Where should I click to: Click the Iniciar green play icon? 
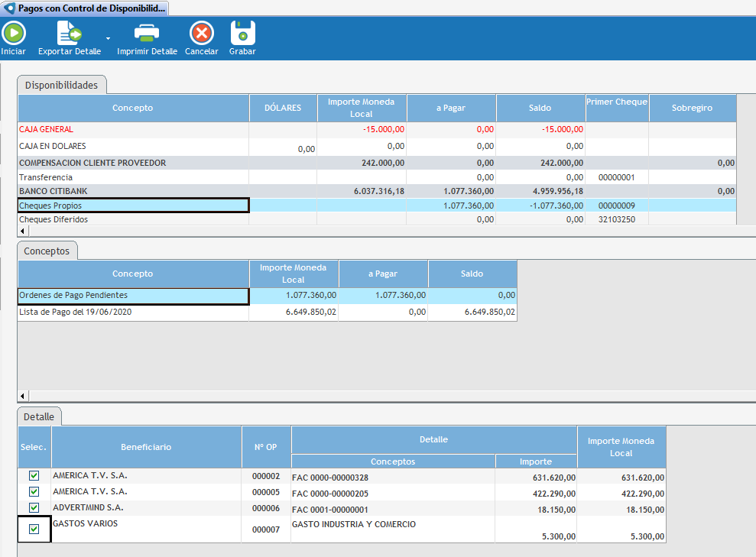point(13,33)
